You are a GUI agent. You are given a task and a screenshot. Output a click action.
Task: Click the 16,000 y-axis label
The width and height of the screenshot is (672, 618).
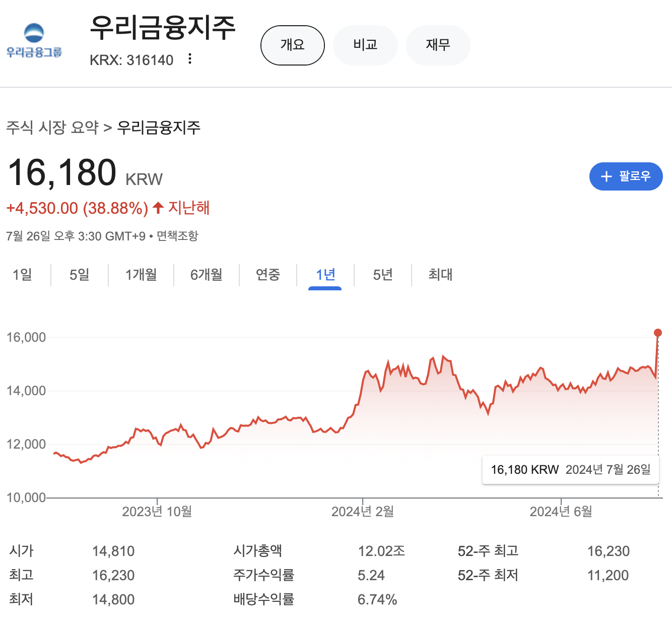coord(26,337)
